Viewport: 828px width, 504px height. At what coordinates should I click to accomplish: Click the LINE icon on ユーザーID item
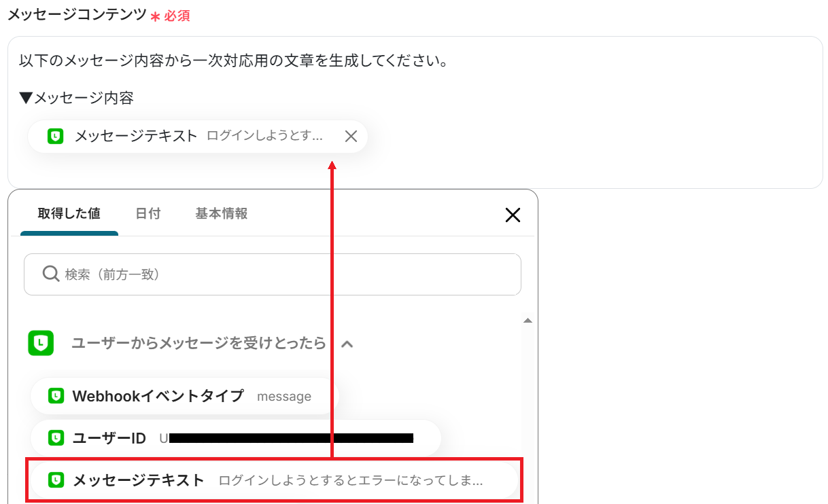[56, 438]
